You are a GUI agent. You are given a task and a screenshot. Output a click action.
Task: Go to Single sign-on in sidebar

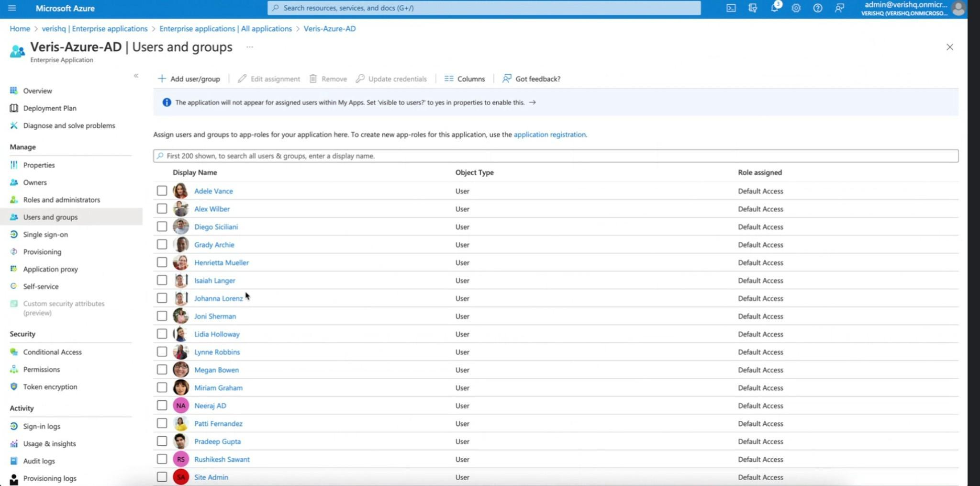(45, 235)
